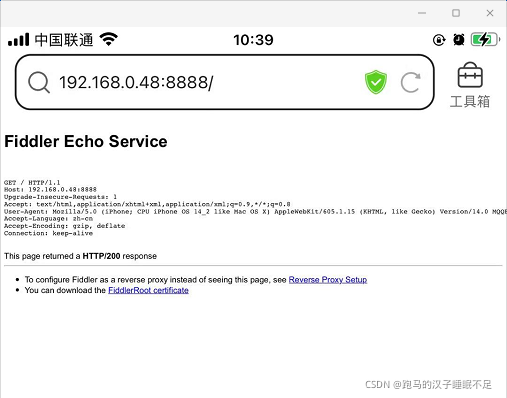The width and height of the screenshot is (507, 398).
Task: Tap the Wi-Fi status icon
Action: [x=108, y=39]
